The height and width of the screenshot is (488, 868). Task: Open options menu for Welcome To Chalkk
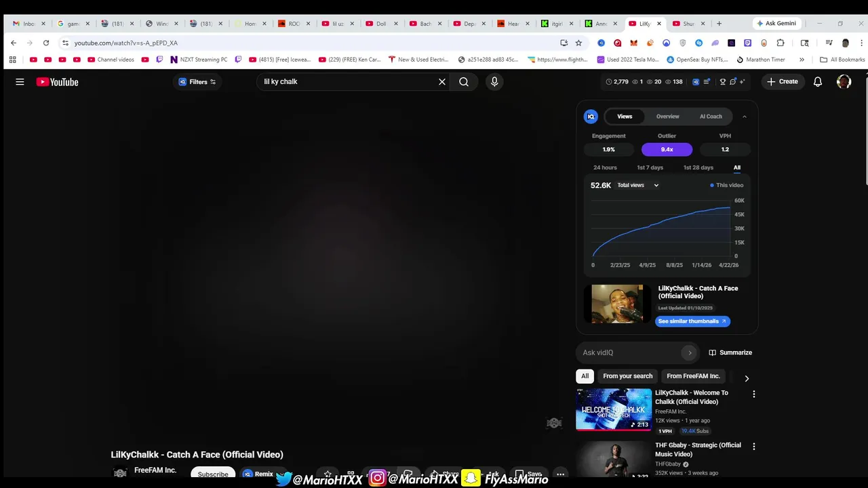753,394
